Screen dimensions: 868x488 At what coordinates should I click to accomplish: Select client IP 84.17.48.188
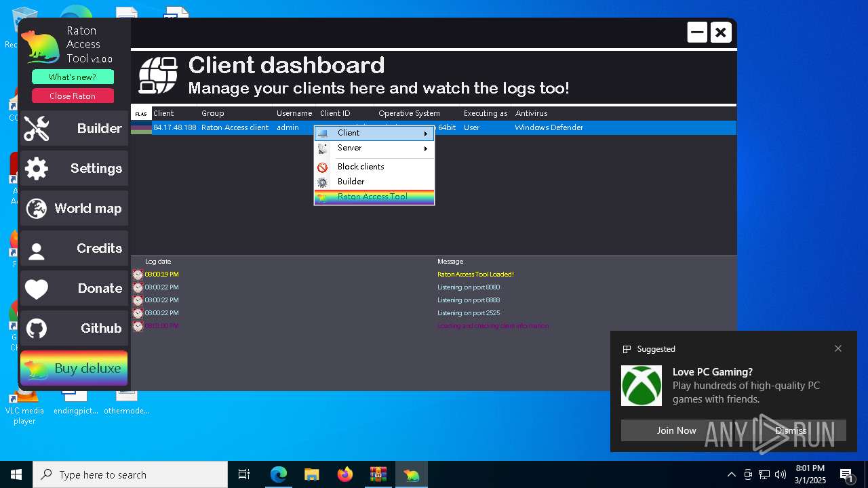(x=175, y=127)
